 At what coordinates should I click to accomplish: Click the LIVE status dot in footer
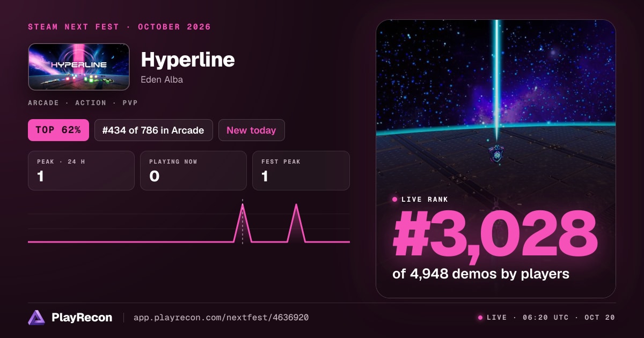click(x=480, y=318)
